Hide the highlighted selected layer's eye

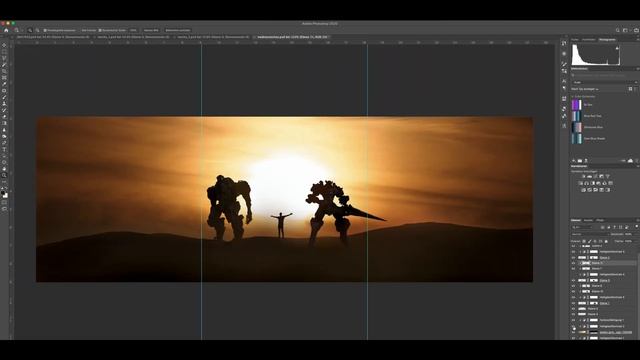[x=573, y=263]
